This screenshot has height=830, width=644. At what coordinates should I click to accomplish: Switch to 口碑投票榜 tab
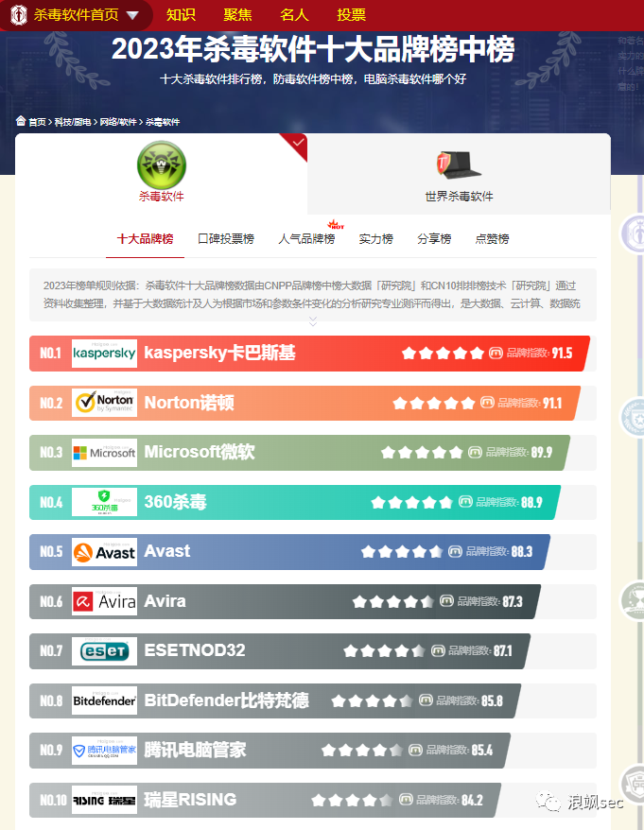pos(226,239)
